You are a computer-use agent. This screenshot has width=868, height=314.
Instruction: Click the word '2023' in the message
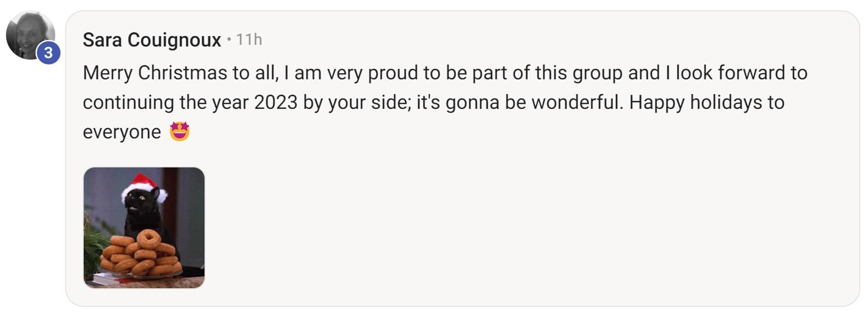point(276,102)
